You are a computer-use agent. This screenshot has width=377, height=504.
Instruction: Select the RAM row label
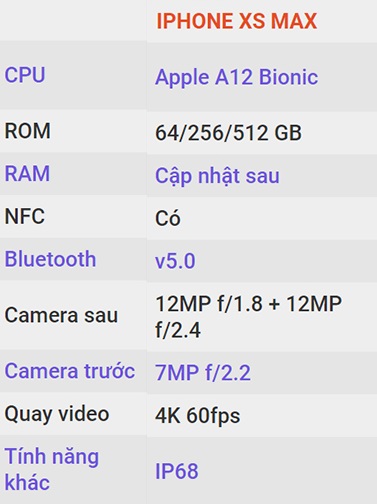point(27,173)
